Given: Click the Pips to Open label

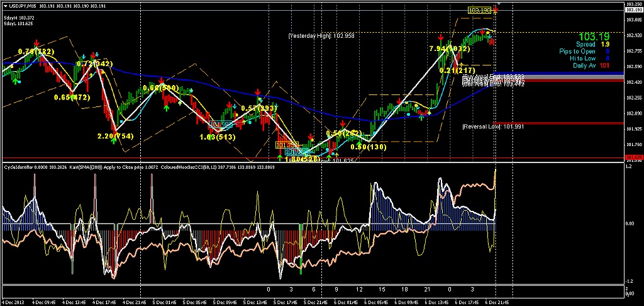Looking at the screenshot, I should [x=577, y=52].
